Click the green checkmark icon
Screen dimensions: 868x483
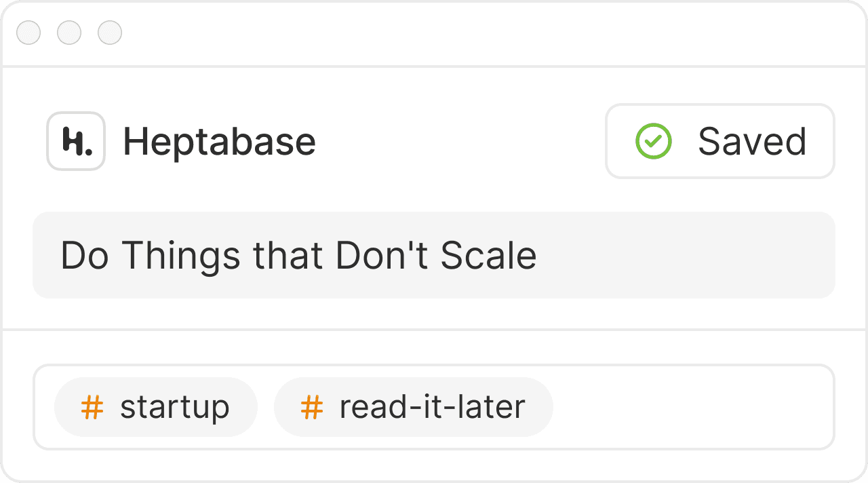click(x=654, y=141)
